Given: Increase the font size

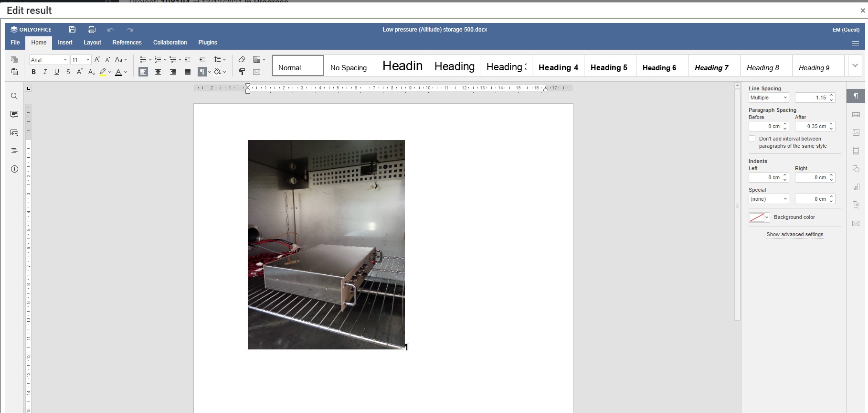Looking at the screenshot, I should [97, 59].
